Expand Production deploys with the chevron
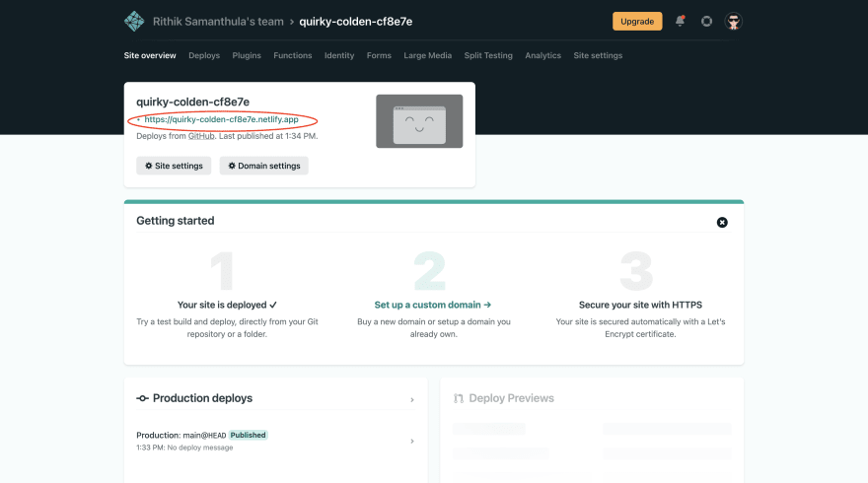The width and height of the screenshot is (868, 483). point(412,399)
